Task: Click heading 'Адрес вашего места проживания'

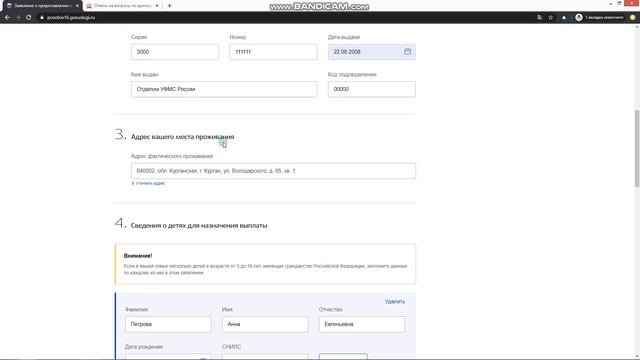Action: click(x=182, y=137)
